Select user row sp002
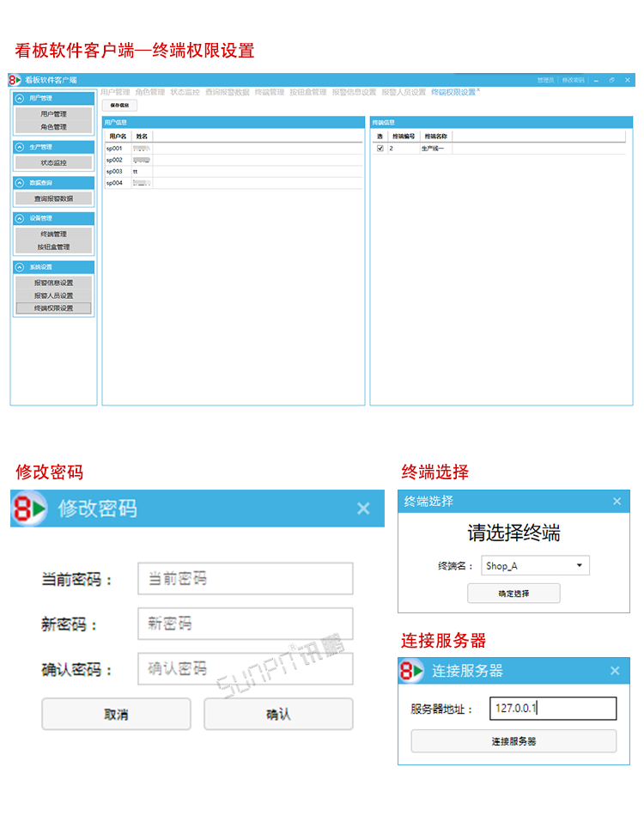The height and width of the screenshot is (816, 644). coord(233,161)
